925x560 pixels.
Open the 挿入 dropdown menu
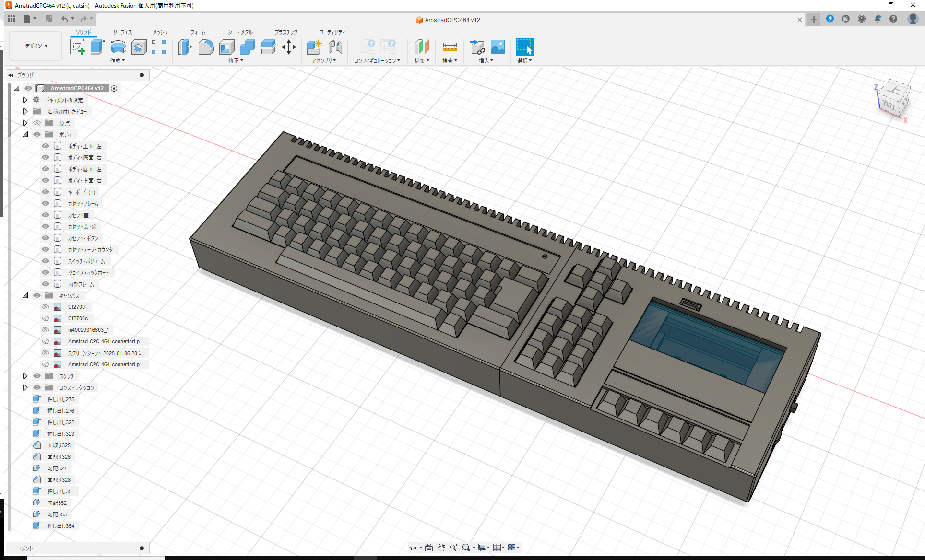coord(486,60)
